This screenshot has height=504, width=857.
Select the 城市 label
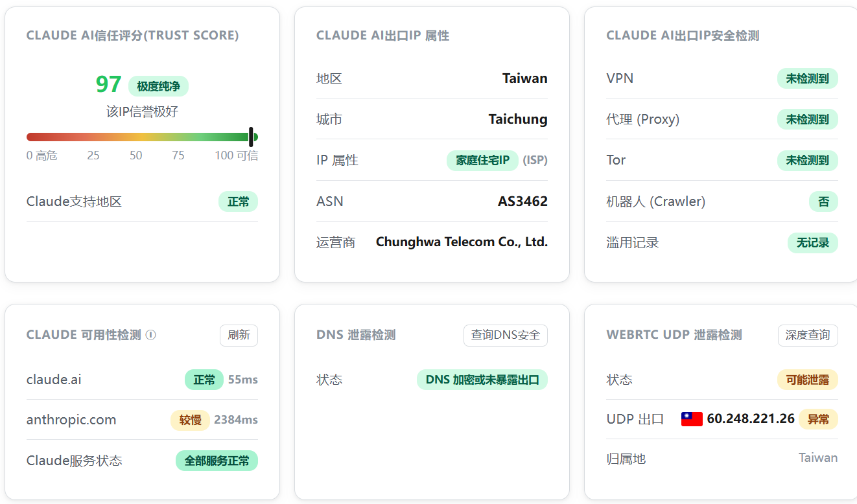click(329, 119)
